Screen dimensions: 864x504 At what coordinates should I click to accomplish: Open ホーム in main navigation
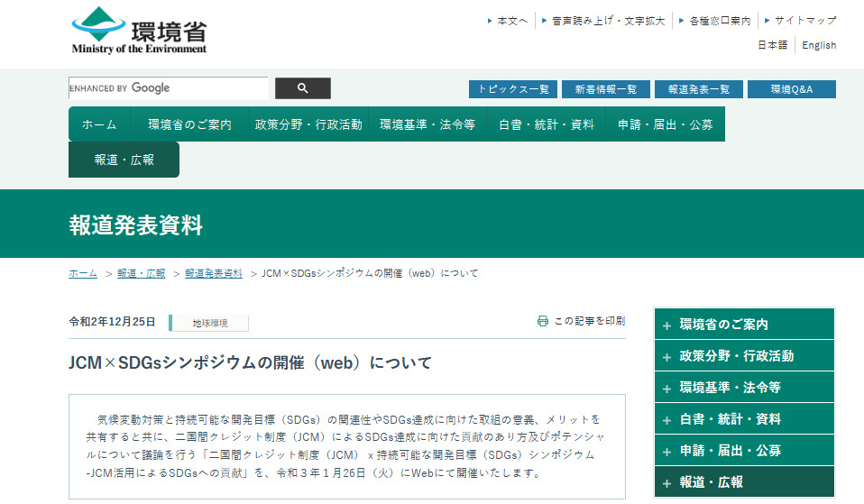99,124
